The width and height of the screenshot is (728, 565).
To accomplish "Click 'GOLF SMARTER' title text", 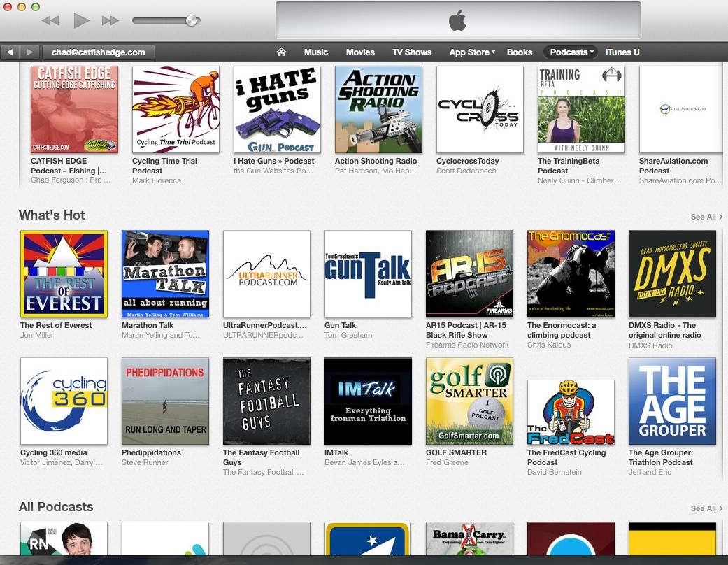I will point(457,452).
